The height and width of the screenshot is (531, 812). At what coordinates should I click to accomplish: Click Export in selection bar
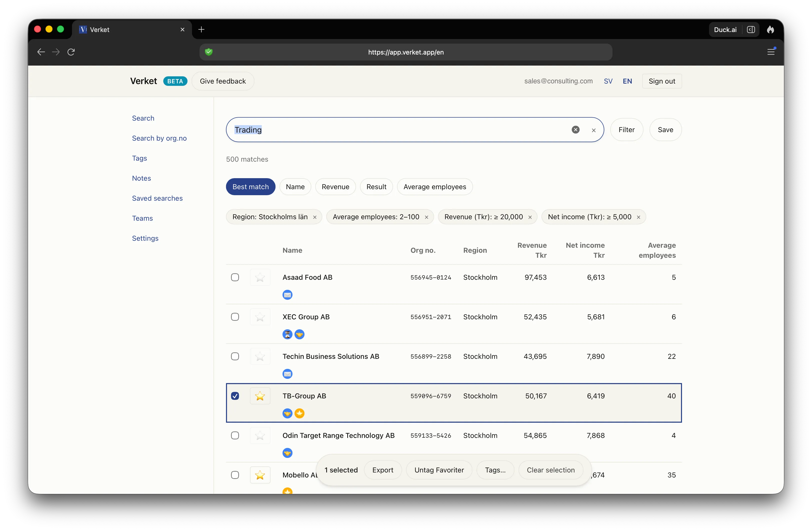(382, 470)
